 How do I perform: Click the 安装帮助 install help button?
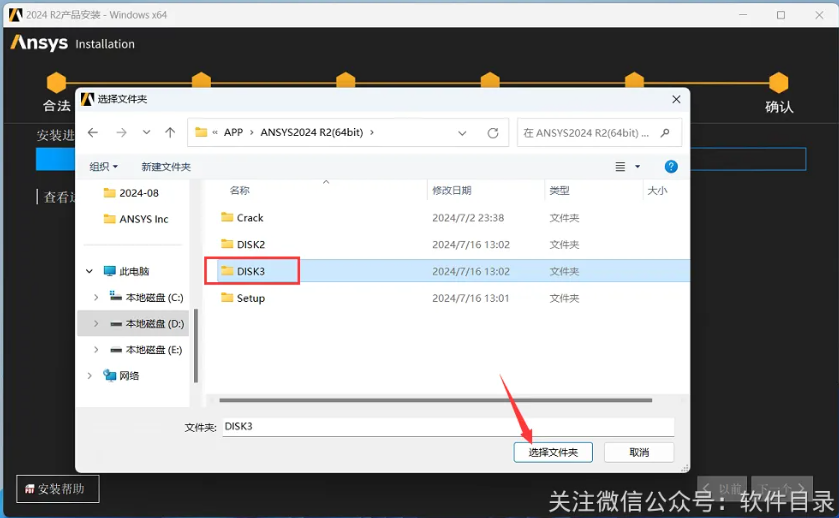coord(57,489)
